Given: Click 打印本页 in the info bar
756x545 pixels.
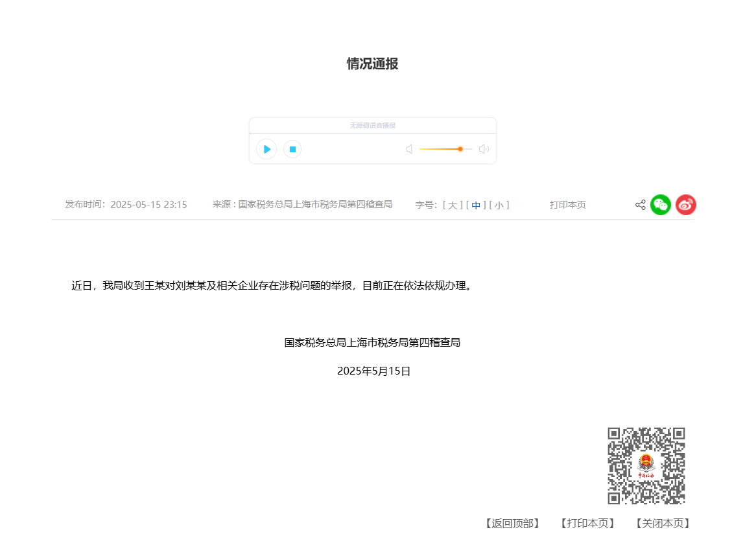Looking at the screenshot, I should coord(567,205).
